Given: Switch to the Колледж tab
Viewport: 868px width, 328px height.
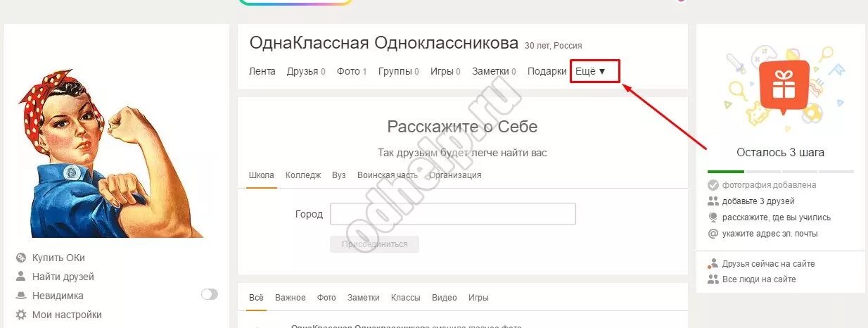Looking at the screenshot, I should point(303,175).
